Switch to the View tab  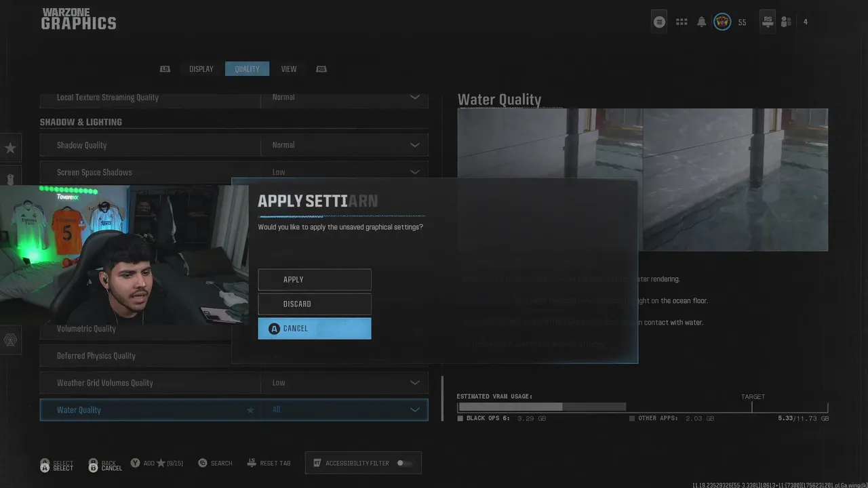[289, 69]
